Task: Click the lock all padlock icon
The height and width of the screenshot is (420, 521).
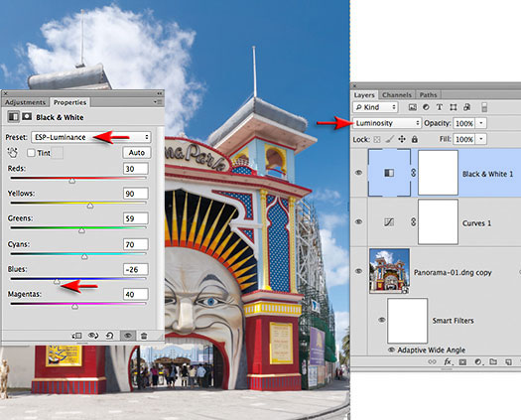Action: [x=415, y=139]
